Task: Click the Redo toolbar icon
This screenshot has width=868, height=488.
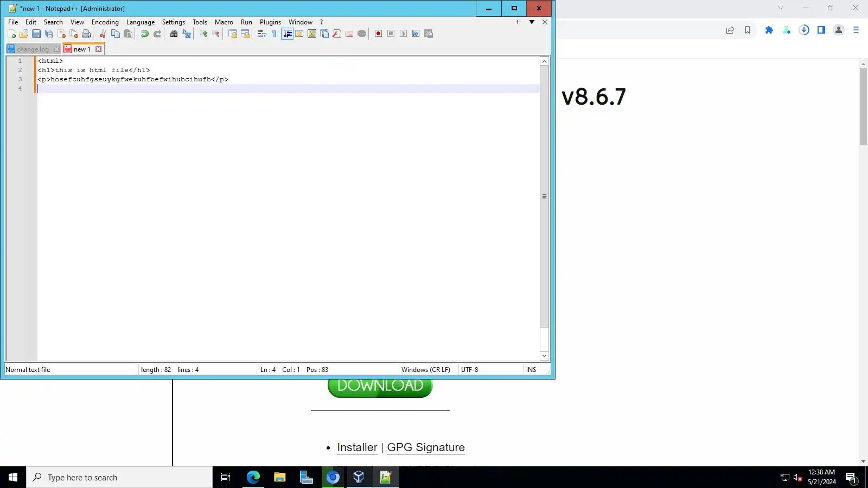Action: tap(157, 34)
